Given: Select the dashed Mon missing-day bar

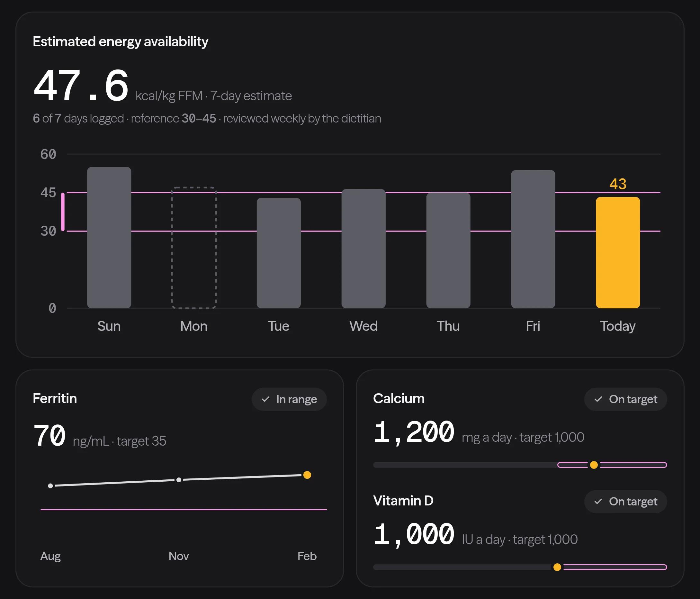Looking at the screenshot, I should coord(194,248).
